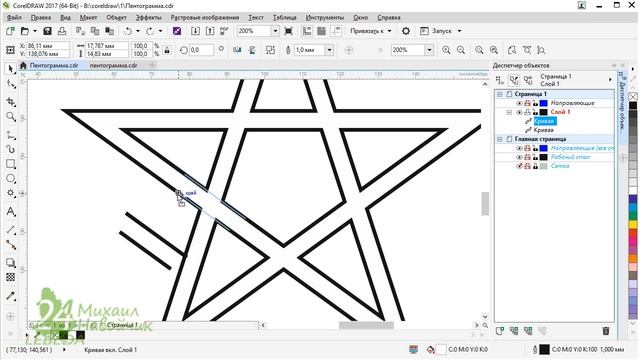Toggle lock on Рабочий стол layer

click(x=535, y=157)
